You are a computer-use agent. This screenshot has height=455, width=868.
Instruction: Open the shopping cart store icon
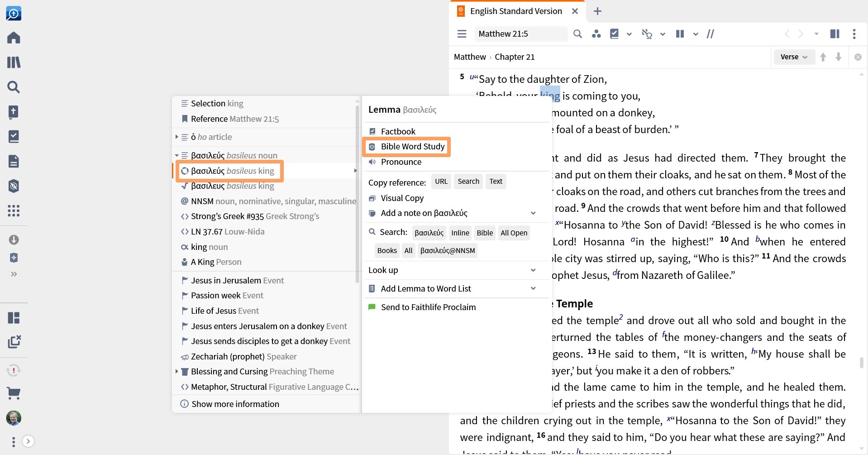[x=14, y=393]
